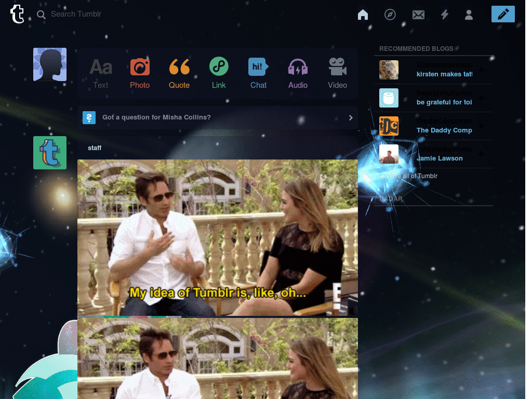532x399 pixels.
Task: Follow kirstenmakestat blog with plus
Action: (x=481, y=70)
